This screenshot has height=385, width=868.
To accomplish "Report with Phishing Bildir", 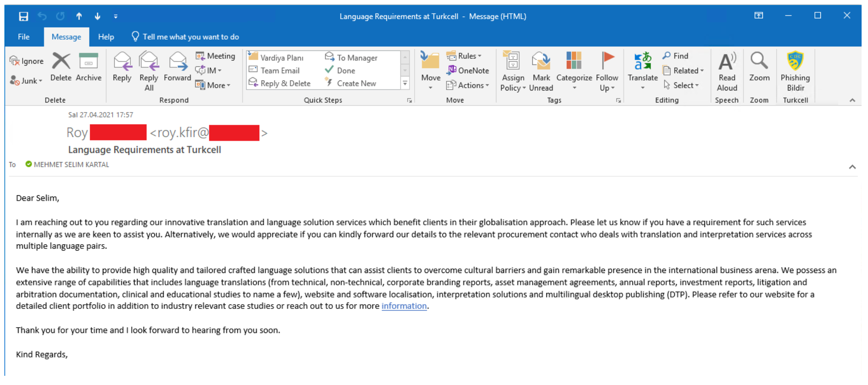I will tap(795, 71).
